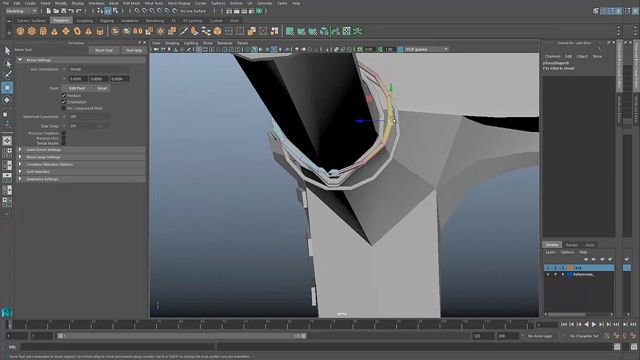Open the Modeling menu set dropdown
This screenshot has height=360, width=640.
(21, 11)
